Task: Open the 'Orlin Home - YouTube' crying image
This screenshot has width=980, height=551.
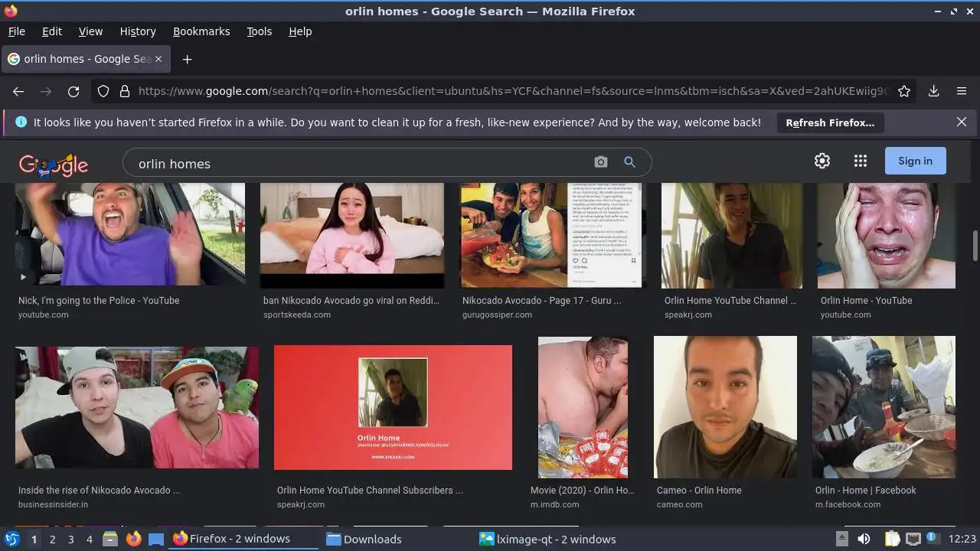Action: point(887,235)
